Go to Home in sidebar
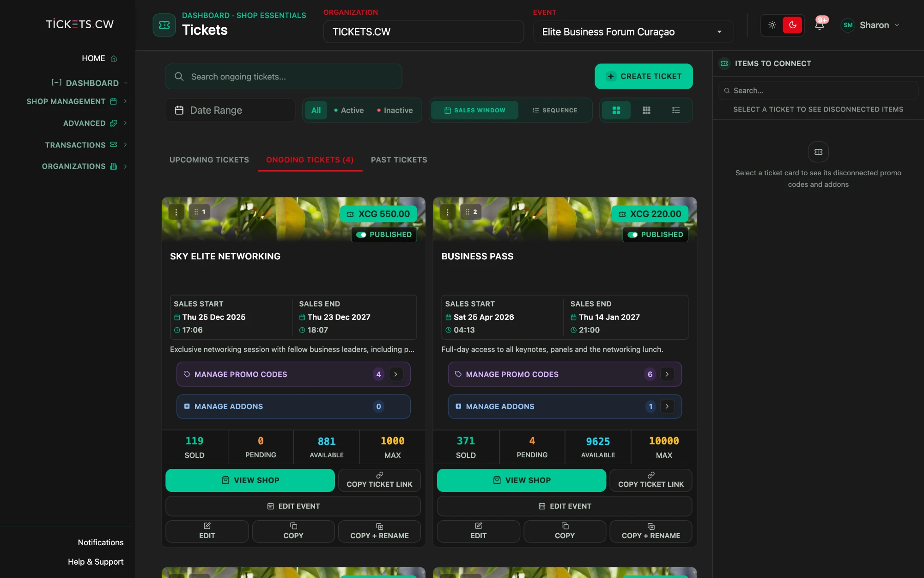 pyautogui.click(x=99, y=58)
